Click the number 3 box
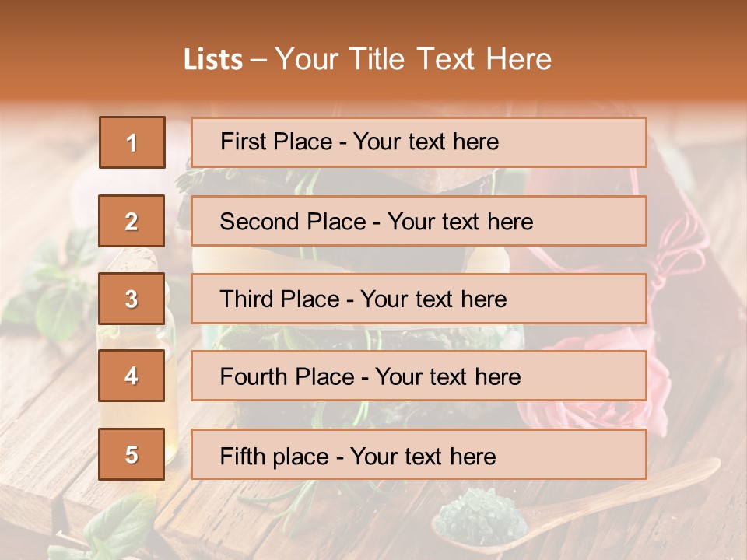Image resolution: width=747 pixels, height=560 pixels. pos(132,299)
